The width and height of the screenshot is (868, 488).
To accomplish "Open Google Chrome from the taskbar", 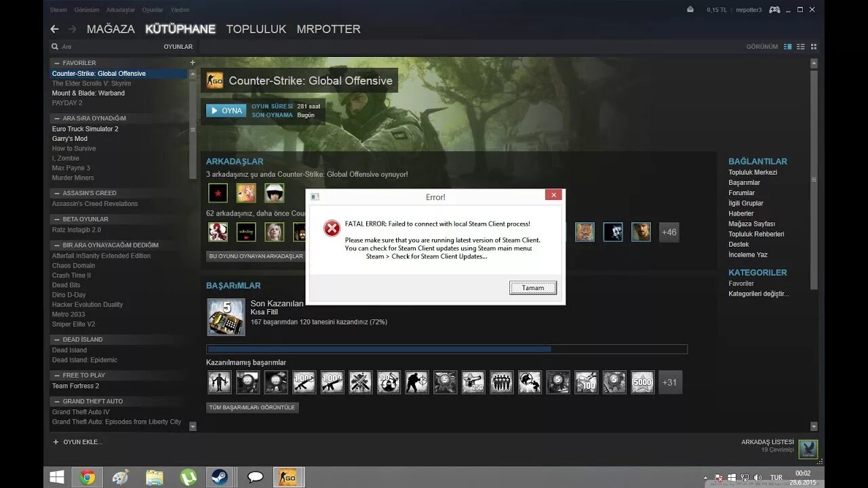I will click(87, 477).
